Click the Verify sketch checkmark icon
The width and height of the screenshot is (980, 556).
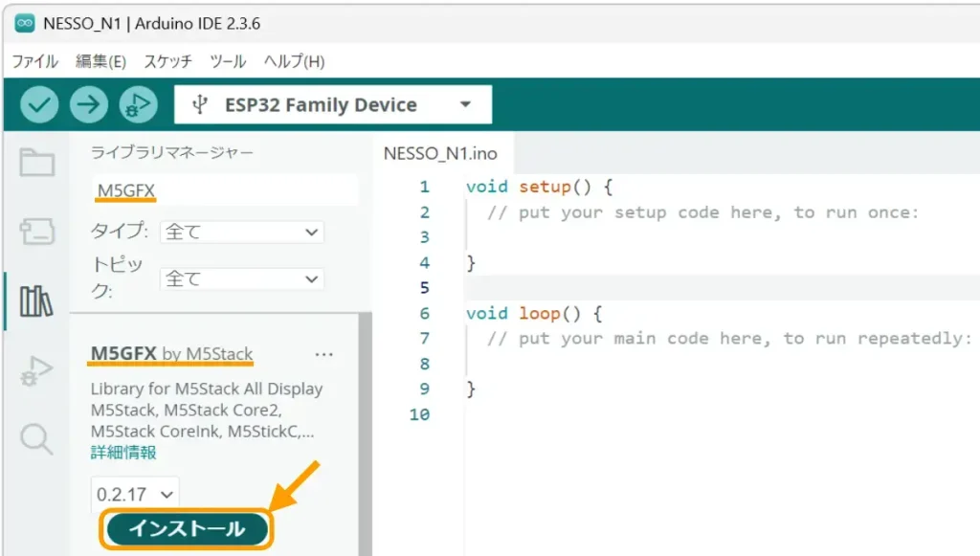click(x=39, y=104)
